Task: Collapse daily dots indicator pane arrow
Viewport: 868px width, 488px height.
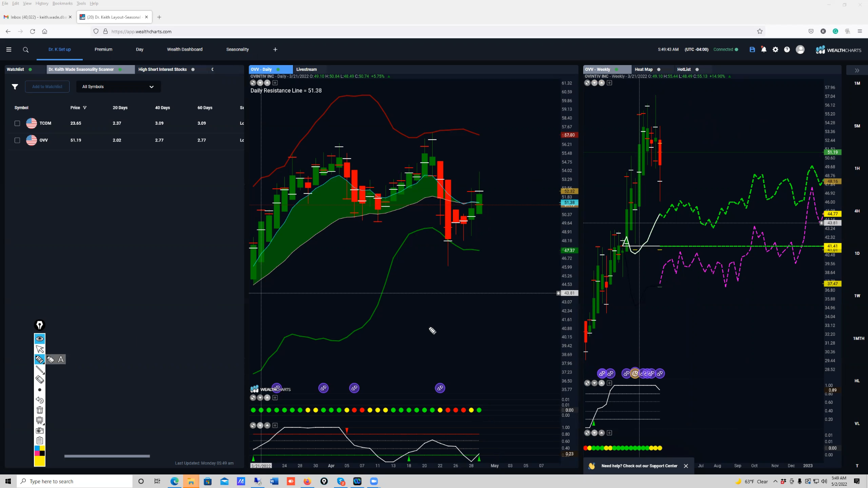Action: 260,398
